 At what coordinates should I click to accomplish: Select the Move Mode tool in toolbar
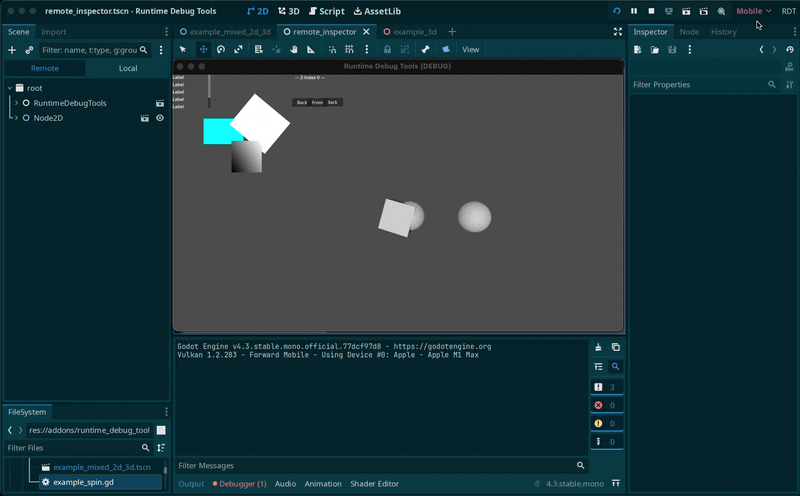tap(202, 49)
